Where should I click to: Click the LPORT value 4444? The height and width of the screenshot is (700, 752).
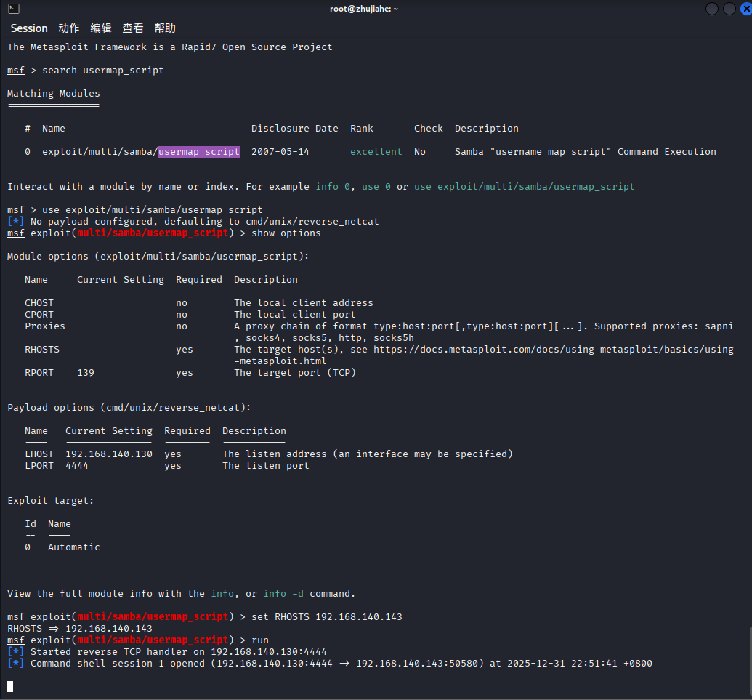tap(77, 466)
